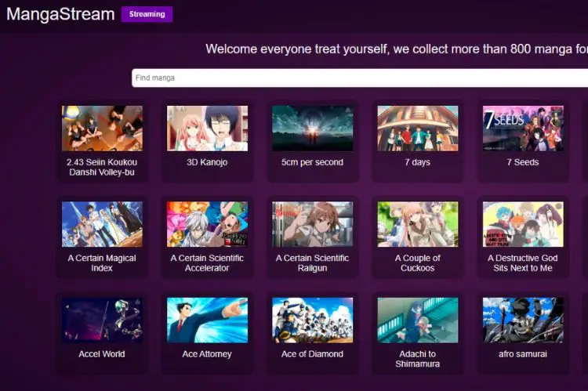Open the Ace Attorney cover image
This screenshot has width=588, height=391.
[208, 320]
